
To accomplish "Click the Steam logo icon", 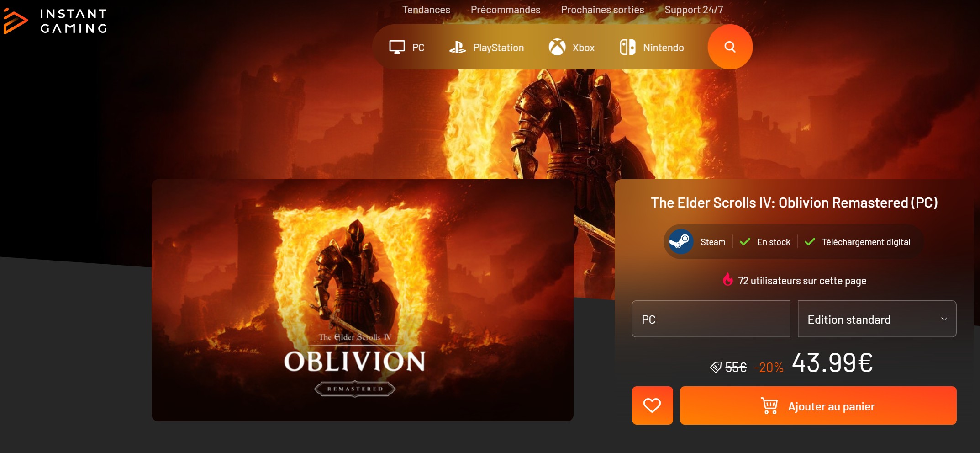I will pos(681,241).
